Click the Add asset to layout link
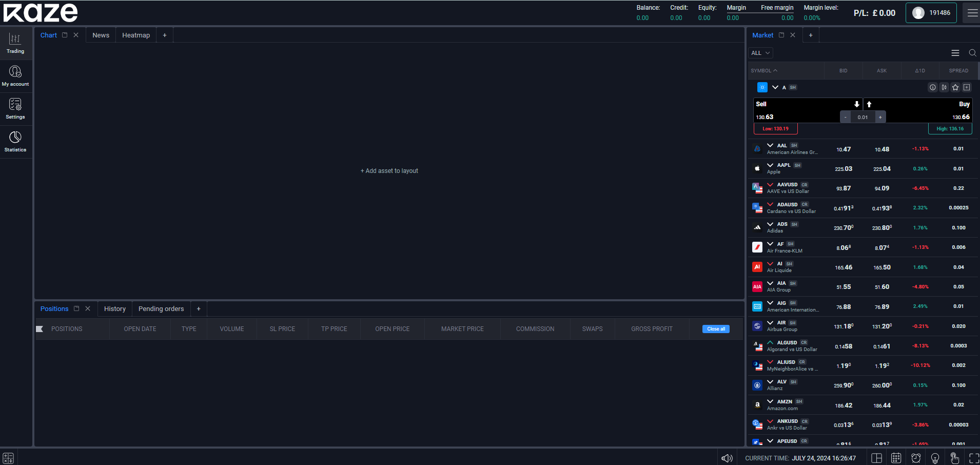980x465 pixels. [389, 171]
